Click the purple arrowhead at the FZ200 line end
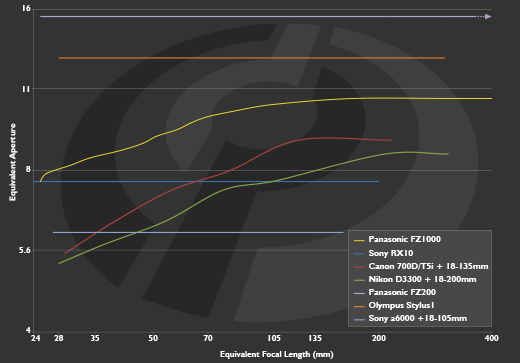The image size is (520, 363). click(x=488, y=16)
